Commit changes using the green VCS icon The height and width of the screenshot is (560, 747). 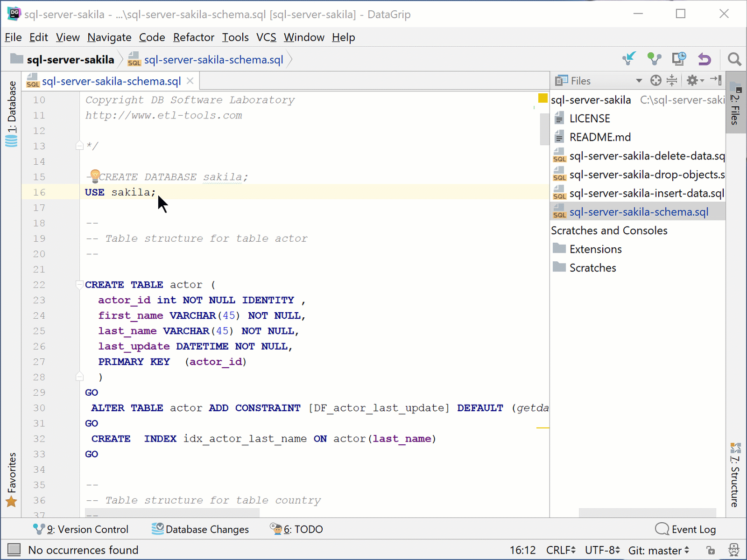654,59
